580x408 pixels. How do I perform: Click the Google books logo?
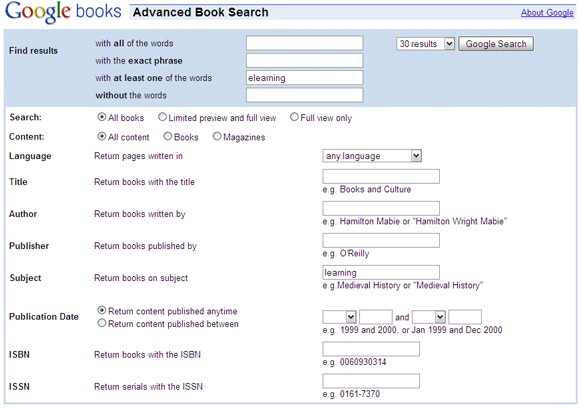pos(63,12)
